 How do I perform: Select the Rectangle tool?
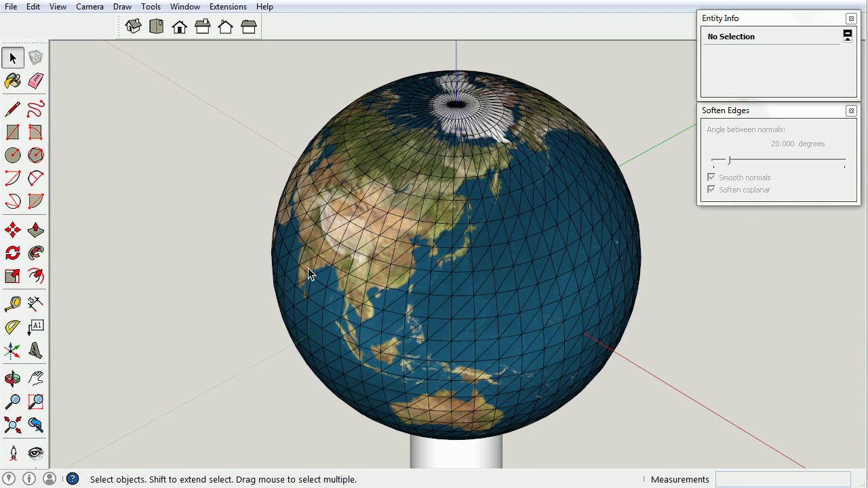[12, 132]
